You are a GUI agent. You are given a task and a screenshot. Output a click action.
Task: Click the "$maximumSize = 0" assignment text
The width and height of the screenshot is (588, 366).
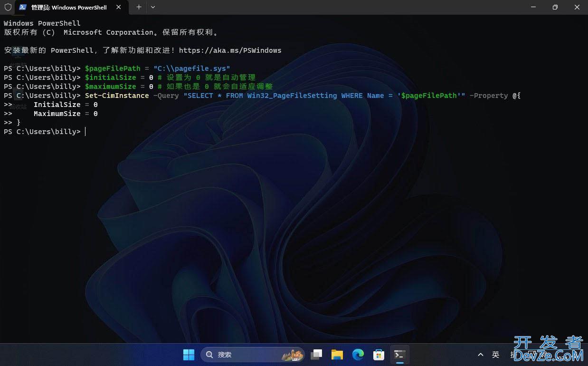click(119, 87)
